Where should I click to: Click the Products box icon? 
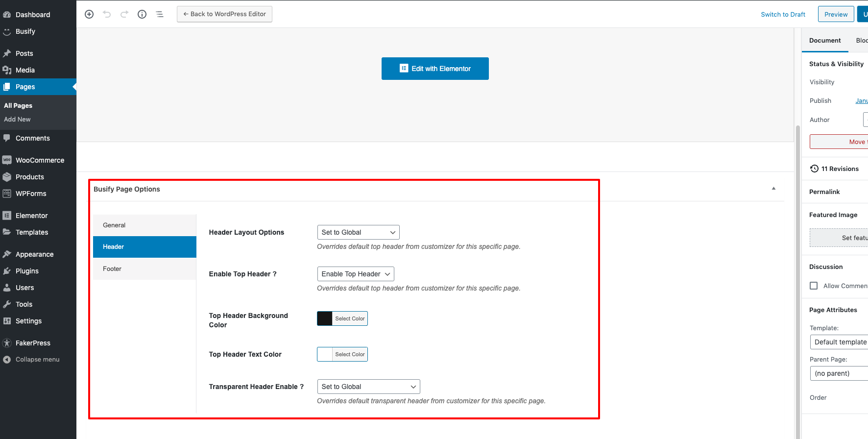click(x=7, y=177)
